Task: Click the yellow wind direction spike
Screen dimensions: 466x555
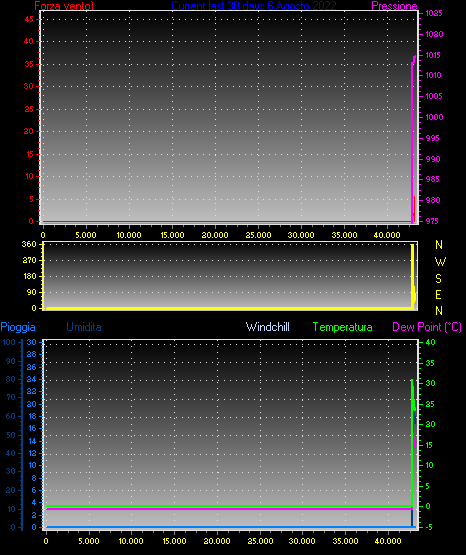Action: point(413,276)
